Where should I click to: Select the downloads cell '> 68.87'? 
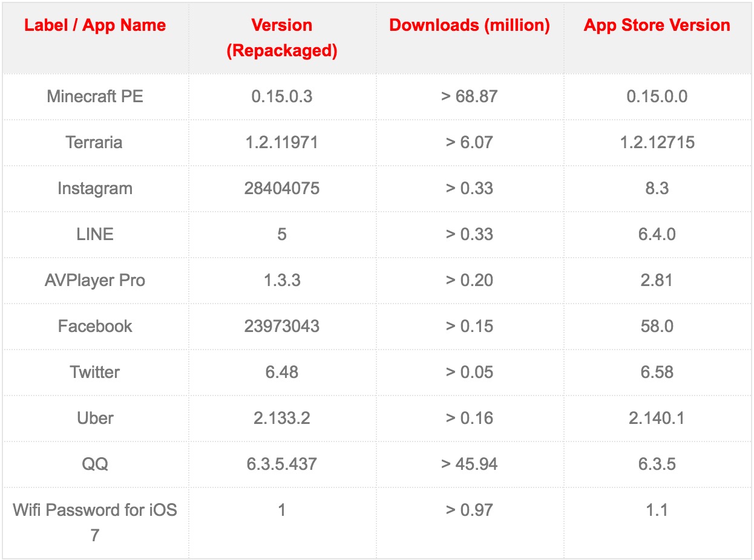(470, 96)
